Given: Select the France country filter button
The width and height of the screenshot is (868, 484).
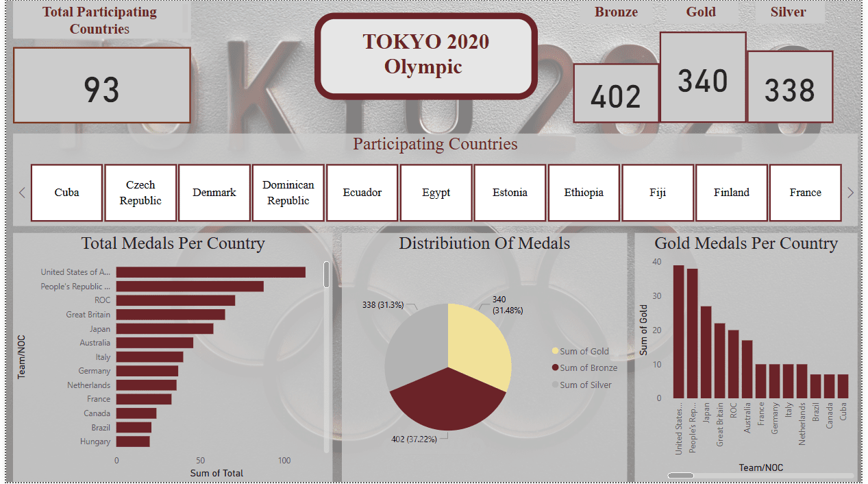Looking at the screenshot, I should [805, 193].
